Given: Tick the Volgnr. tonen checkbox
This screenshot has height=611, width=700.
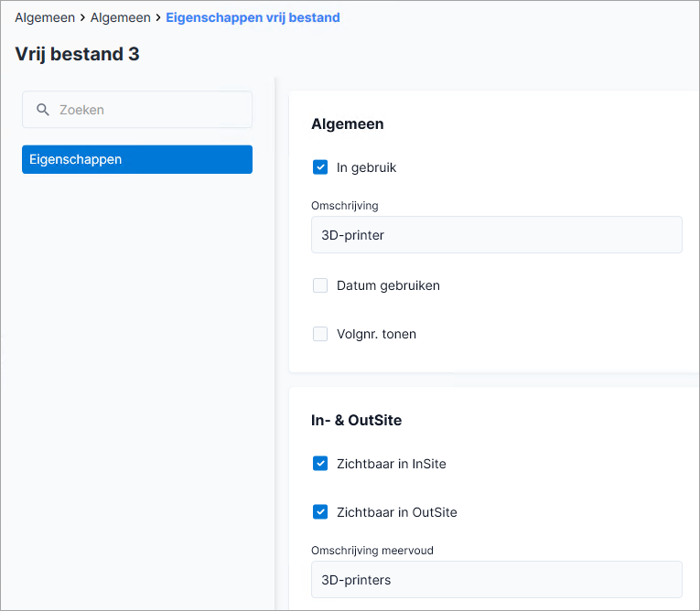Looking at the screenshot, I should coord(320,334).
